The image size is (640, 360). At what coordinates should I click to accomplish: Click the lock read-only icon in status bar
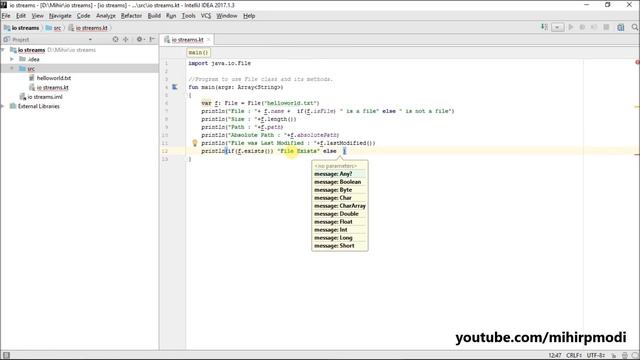click(613, 356)
